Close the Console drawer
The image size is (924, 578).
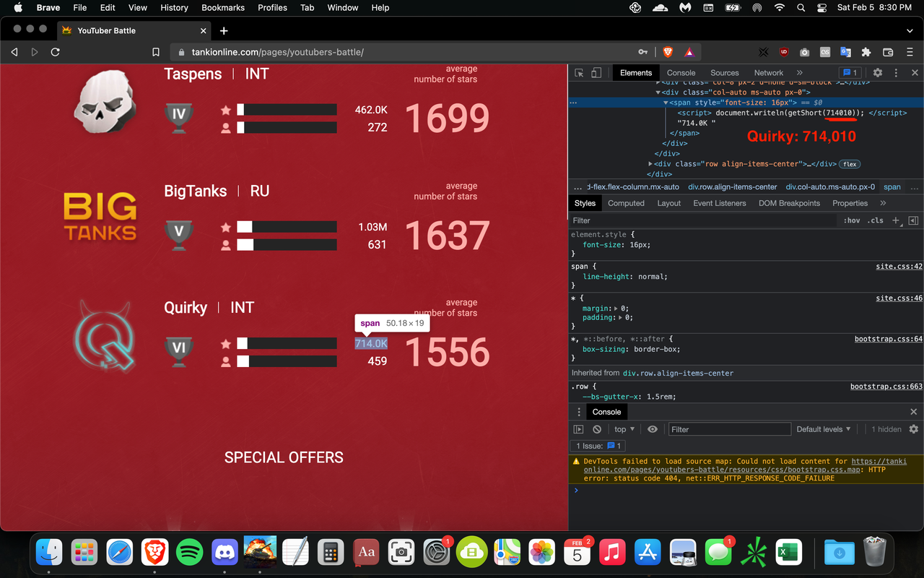[x=913, y=412]
